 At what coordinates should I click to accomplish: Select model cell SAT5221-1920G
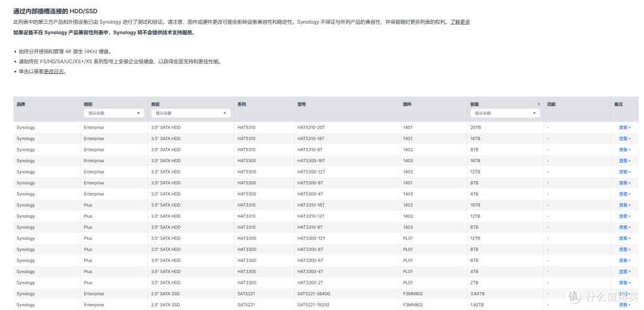click(x=314, y=305)
